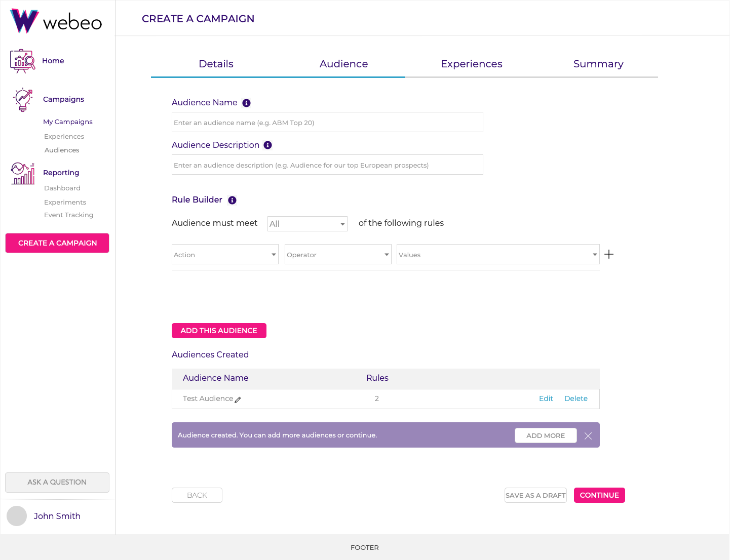
Task: Click the Add More button
Action: point(546,435)
